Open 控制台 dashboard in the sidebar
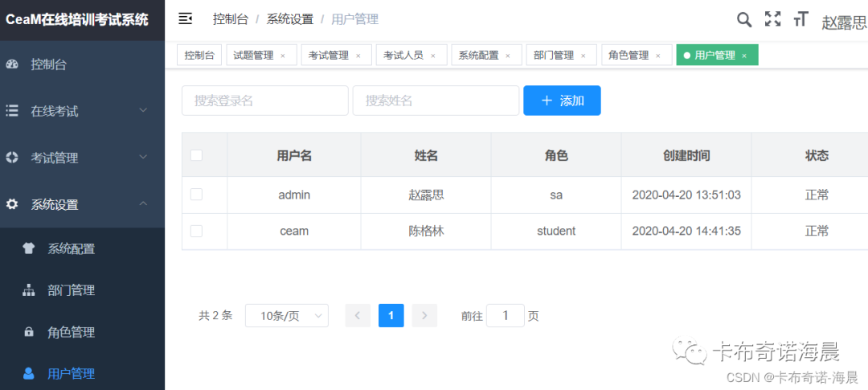This screenshot has height=390, width=868. pyautogui.click(x=48, y=64)
